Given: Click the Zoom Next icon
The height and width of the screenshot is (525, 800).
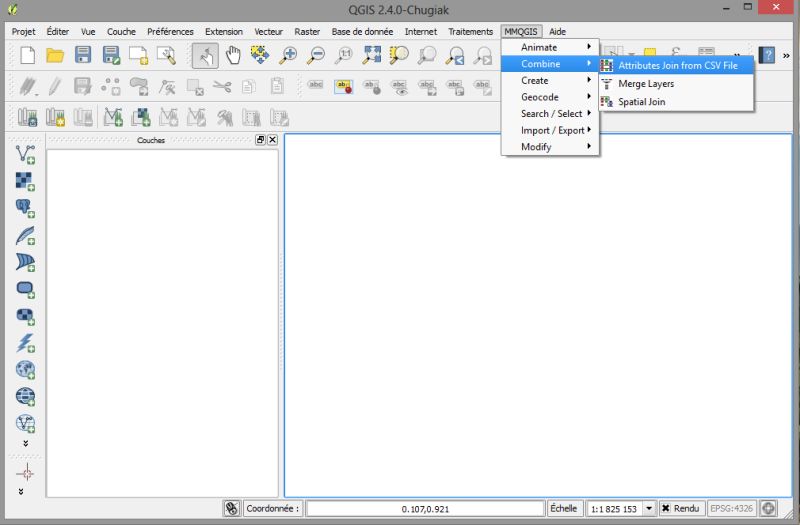Looking at the screenshot, I should (x=483, y=55).
